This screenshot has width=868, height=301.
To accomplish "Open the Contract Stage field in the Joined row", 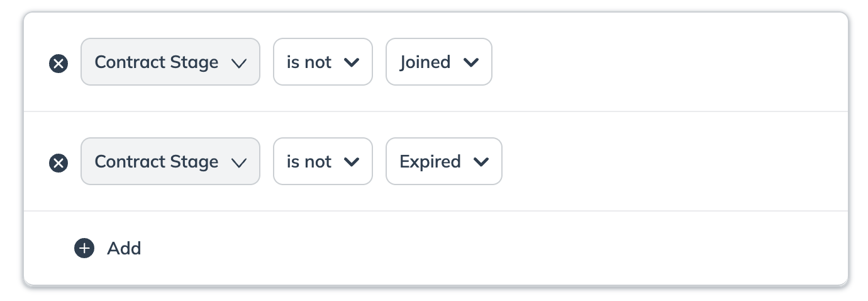I will pos(170,62).
